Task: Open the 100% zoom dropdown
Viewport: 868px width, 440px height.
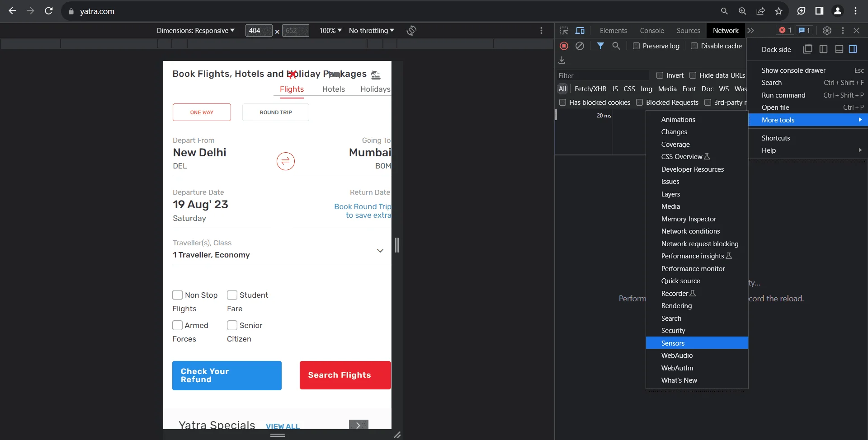Action: 330,30
